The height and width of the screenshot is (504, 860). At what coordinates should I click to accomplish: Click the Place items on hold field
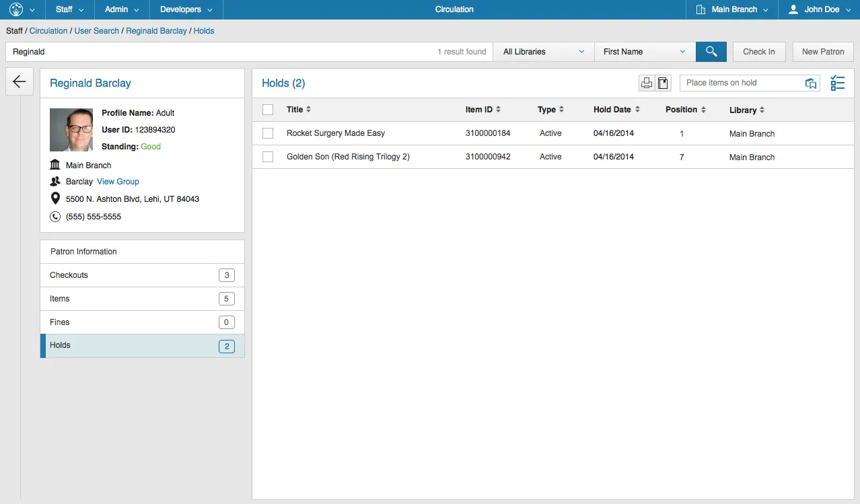click(740, 83)
